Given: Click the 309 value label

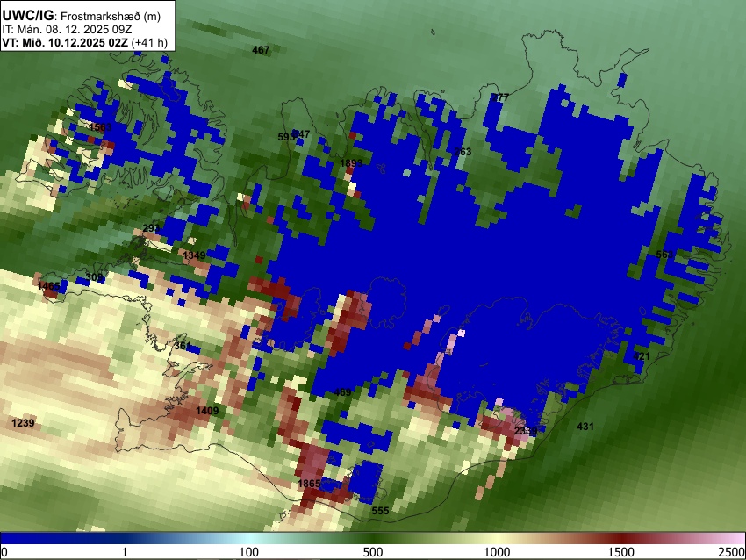Looking at the screenshot, I should 94,277.
